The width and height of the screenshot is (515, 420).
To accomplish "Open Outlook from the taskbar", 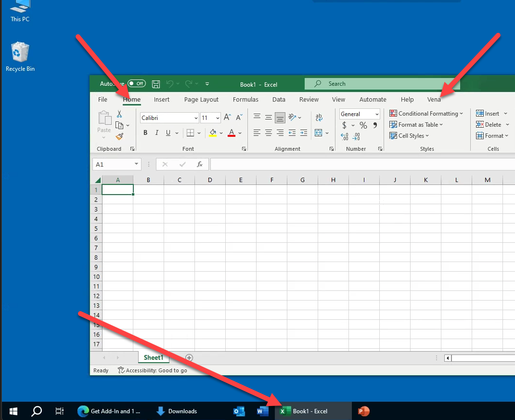I will tap(239, 411).
